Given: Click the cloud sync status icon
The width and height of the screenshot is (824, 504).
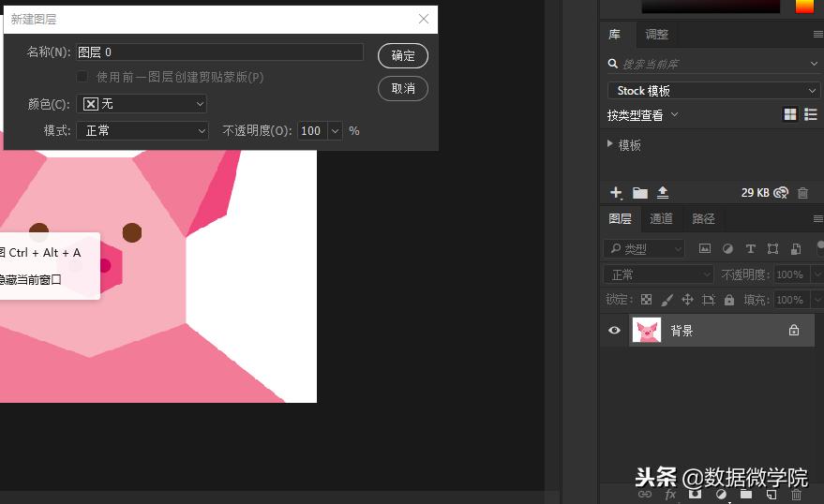Looking at the screenshot, I should coord(781,193).
